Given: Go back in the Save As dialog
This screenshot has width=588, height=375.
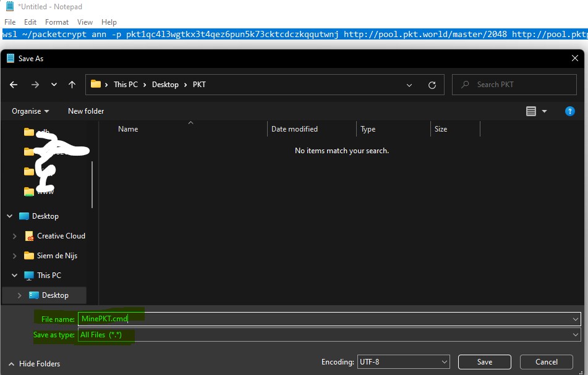Looking at the screenshot, I should click(x=14, y=85).
